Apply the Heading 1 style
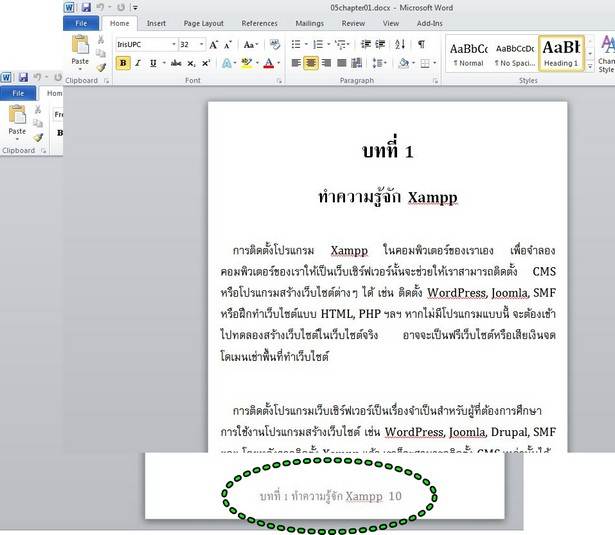 561,54
